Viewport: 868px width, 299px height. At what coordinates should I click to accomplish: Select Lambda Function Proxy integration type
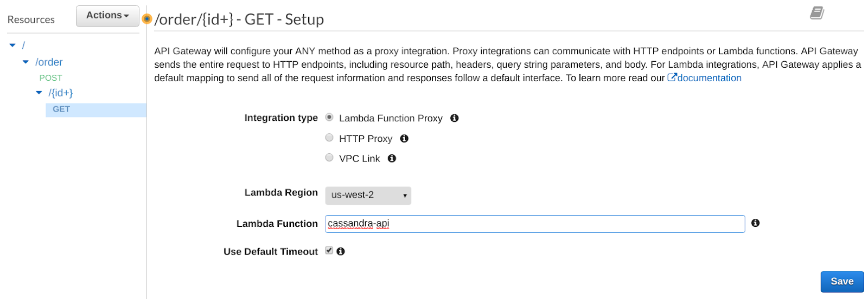pos(329,118)
